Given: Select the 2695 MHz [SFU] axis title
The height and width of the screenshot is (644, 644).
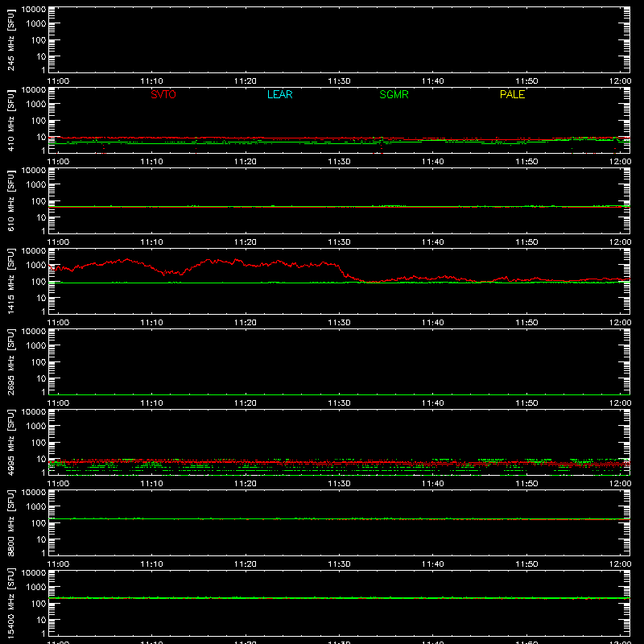Looking at the screenshot, I should point(10,361).
